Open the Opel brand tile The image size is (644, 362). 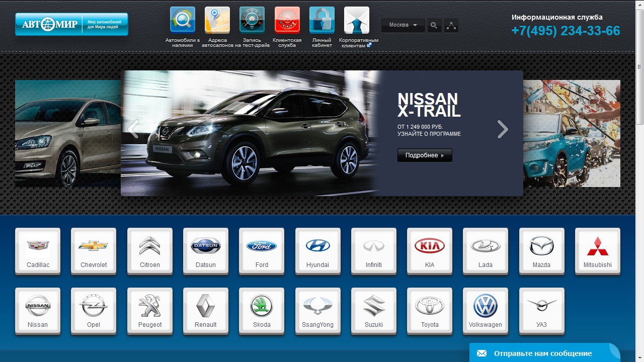point(94,311)
